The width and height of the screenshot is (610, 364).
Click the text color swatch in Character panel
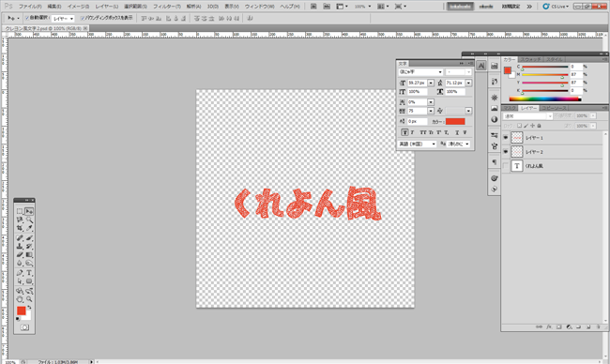click(x=455, y=122)
